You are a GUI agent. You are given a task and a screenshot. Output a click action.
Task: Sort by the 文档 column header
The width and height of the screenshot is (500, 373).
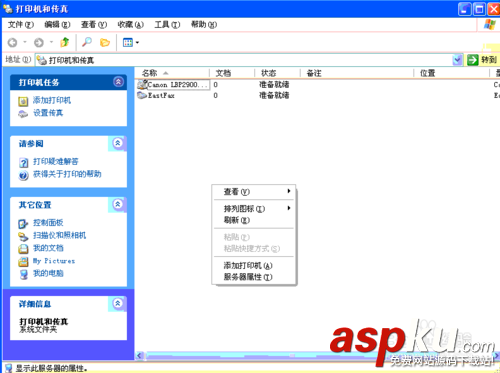click(232, 73)
